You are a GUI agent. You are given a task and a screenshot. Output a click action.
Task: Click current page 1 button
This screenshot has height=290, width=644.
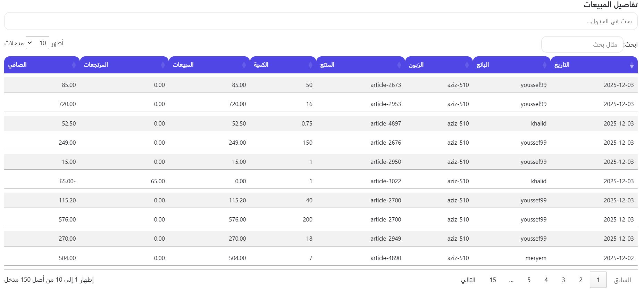point(598,280)
